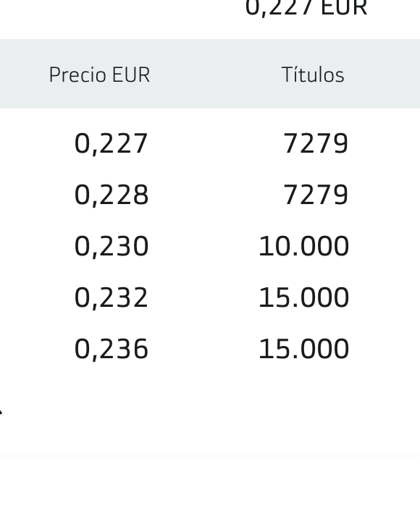Click gray header space between Precio EUR and Títulos

[216, 75]
